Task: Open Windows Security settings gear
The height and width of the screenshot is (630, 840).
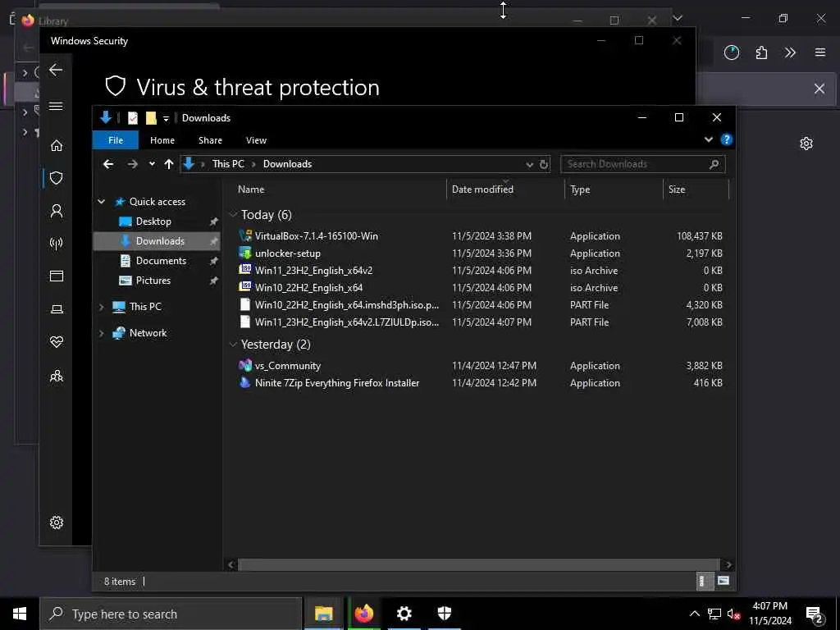Action: pyautogui.click(x=57, y=523)
